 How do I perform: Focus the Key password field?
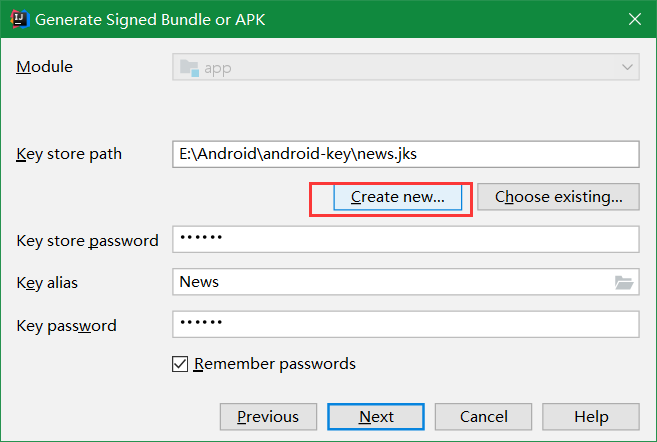click(x=406, y=324)
